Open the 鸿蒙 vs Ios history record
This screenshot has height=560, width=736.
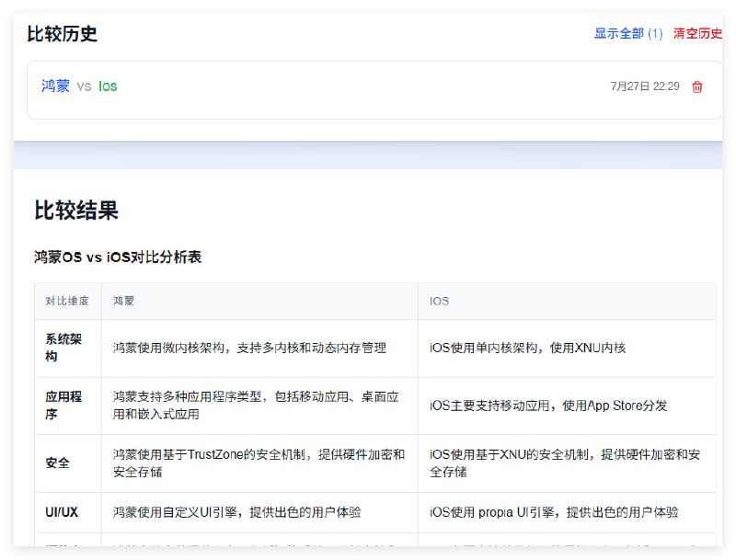coord(374,90)
